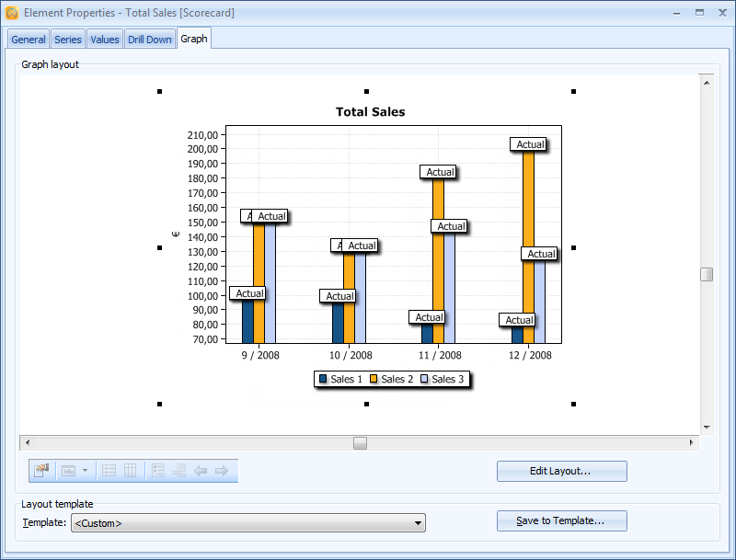Click the forward navigation arrow icon
Image resolution: width=736 pixels, height=560 pixels.
click(x=222, y=471)
